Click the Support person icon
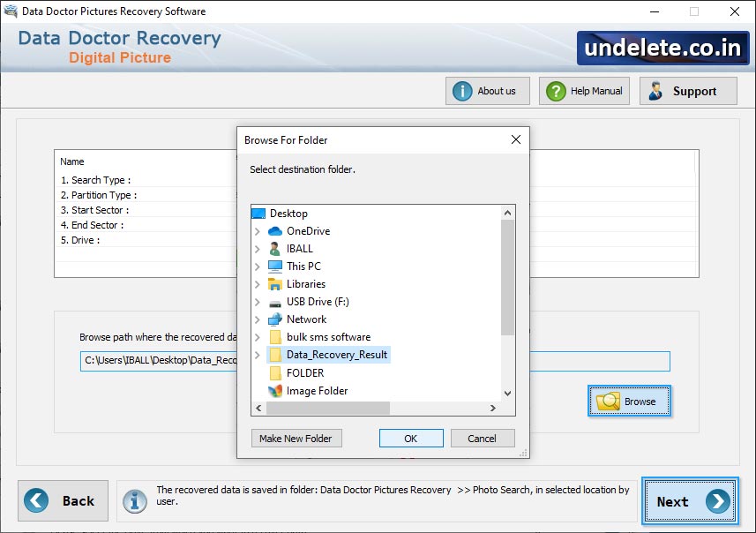This screenshot has width=756, height=533. coord(655,91)
